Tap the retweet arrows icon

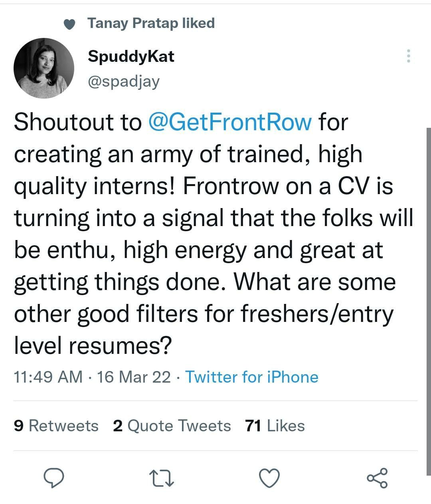click(x=161, y=478)
